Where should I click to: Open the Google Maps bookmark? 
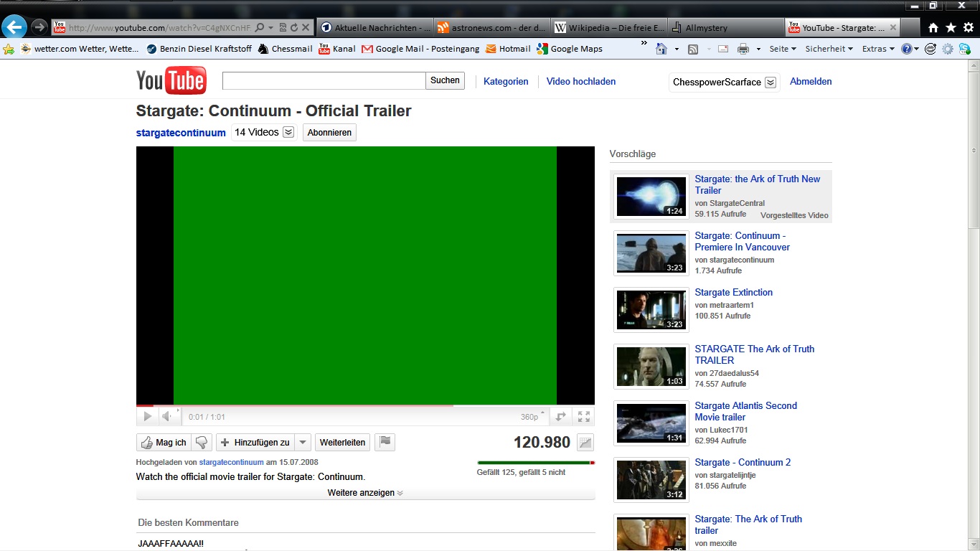(x=570, y=49)
